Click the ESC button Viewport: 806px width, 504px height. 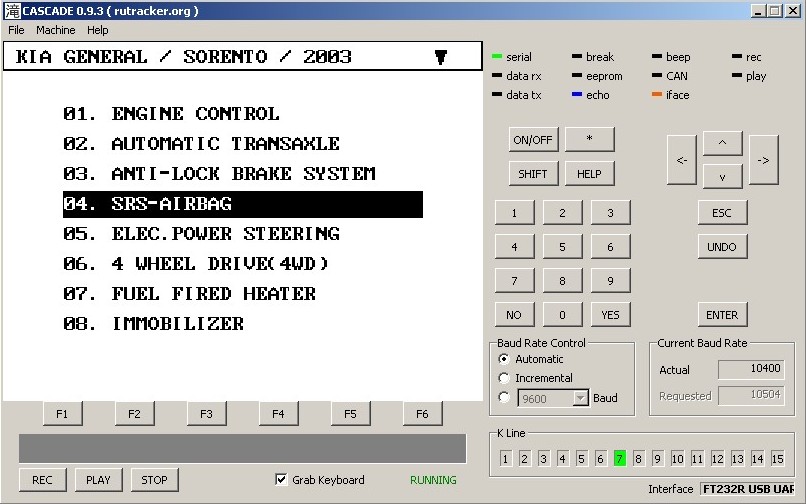(x=722, y=213)
